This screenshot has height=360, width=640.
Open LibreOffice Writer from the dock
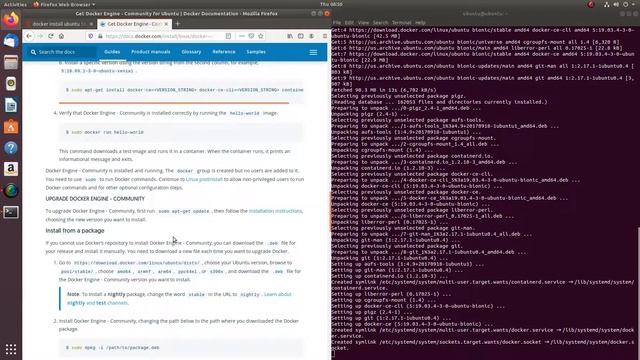[x=11, y=105]
